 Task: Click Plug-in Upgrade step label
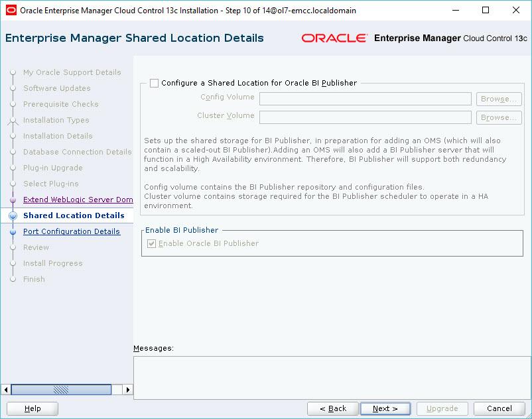52,168
